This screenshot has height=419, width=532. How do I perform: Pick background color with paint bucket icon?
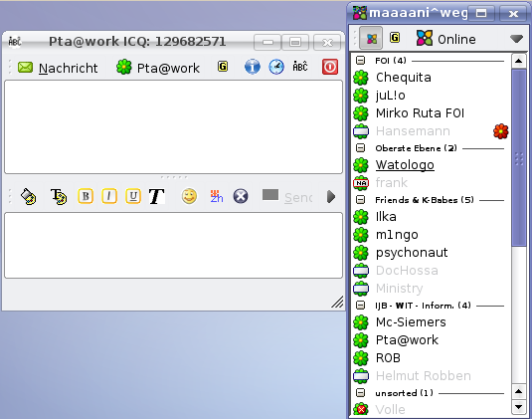pos(28,197)
